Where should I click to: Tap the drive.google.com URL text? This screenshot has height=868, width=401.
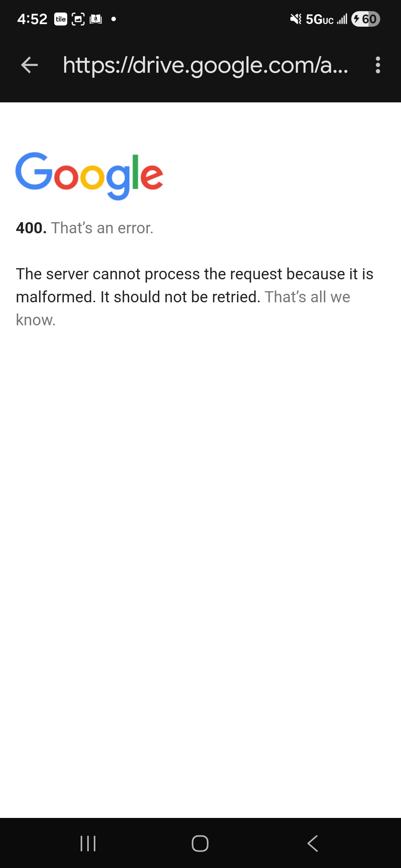(206, 66)
